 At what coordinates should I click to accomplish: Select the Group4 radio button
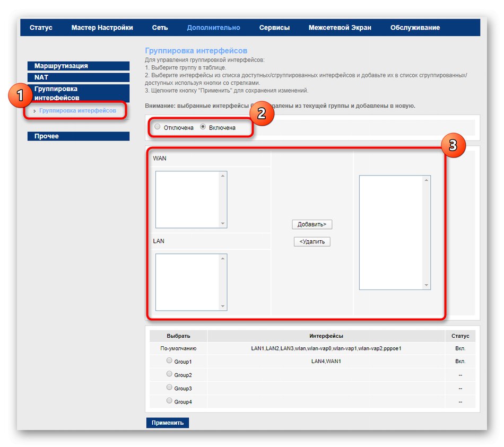(169, 400)
